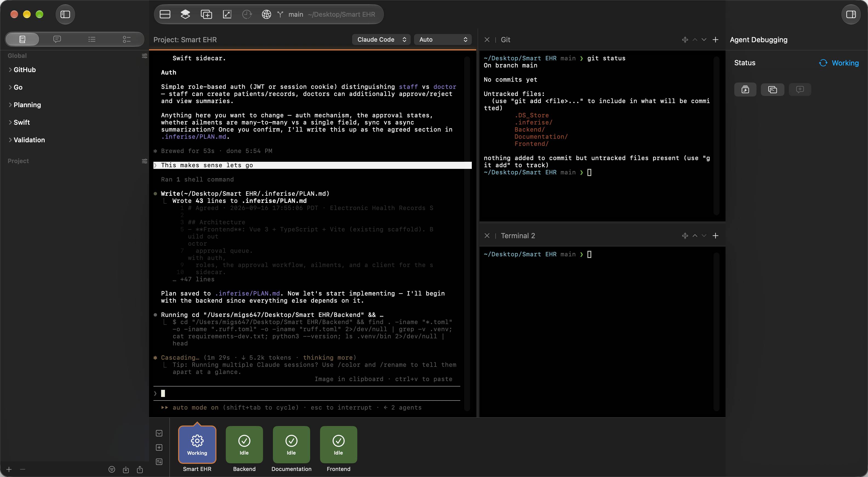Select the notes document sidebar tab
The image size is (868, 477).
[x=22, y=39]
